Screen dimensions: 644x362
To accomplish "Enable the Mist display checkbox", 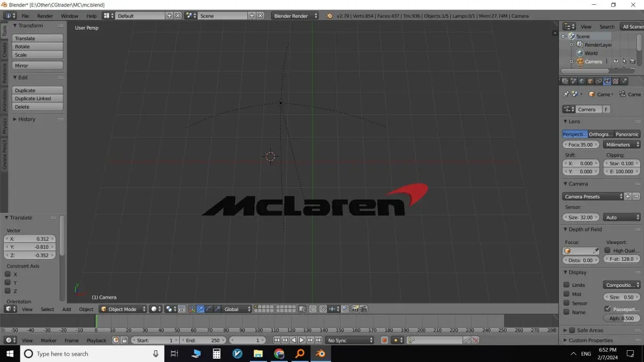I will (x=566, y=294).
